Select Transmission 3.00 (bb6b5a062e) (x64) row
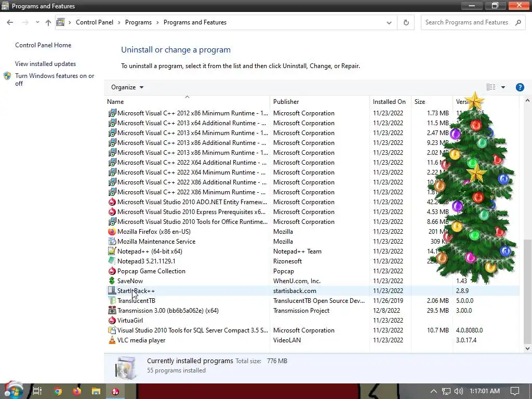The height and width of the screenshot is (399, 532). [312, 311]
